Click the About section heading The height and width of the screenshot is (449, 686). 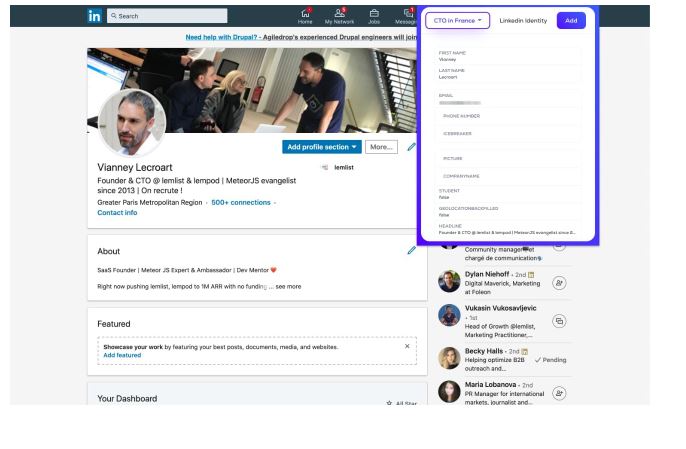108,251
